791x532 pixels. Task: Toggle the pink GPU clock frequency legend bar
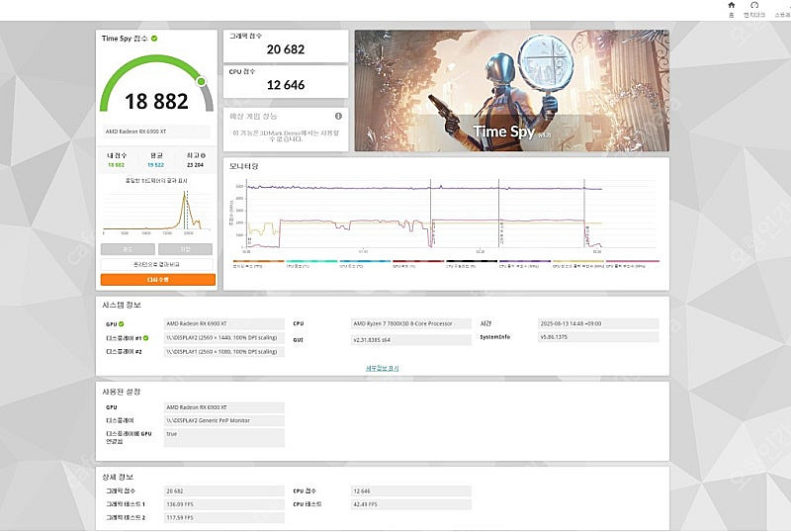click(632, 261)
